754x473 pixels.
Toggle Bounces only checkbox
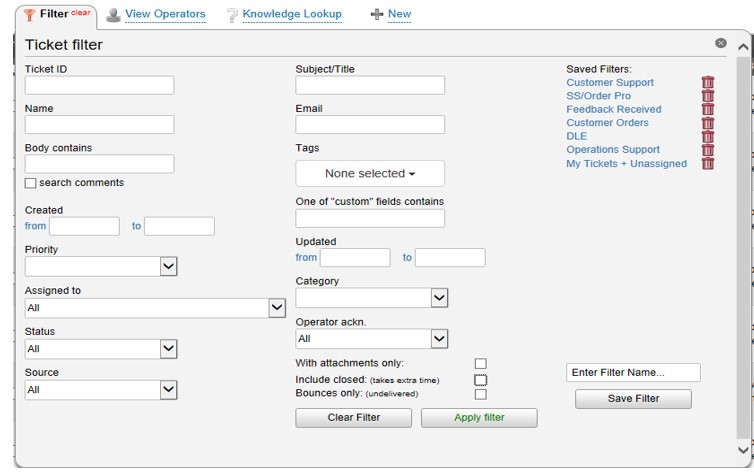480,394
